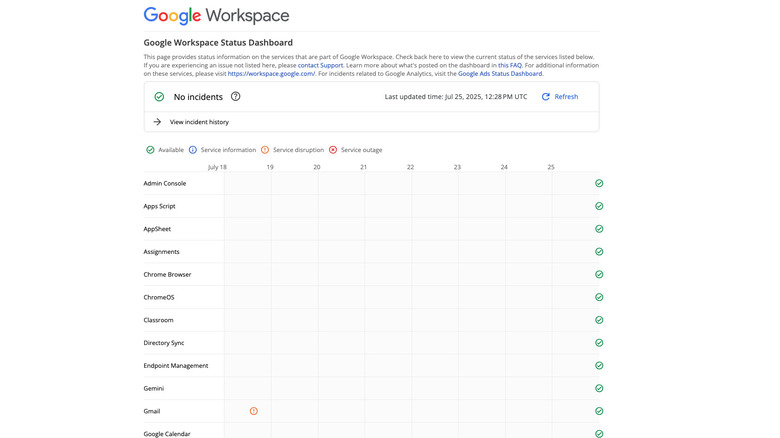780x438 pixels.
Task: Click Classroom green status checkmark
Action: [x=599, y=320]
